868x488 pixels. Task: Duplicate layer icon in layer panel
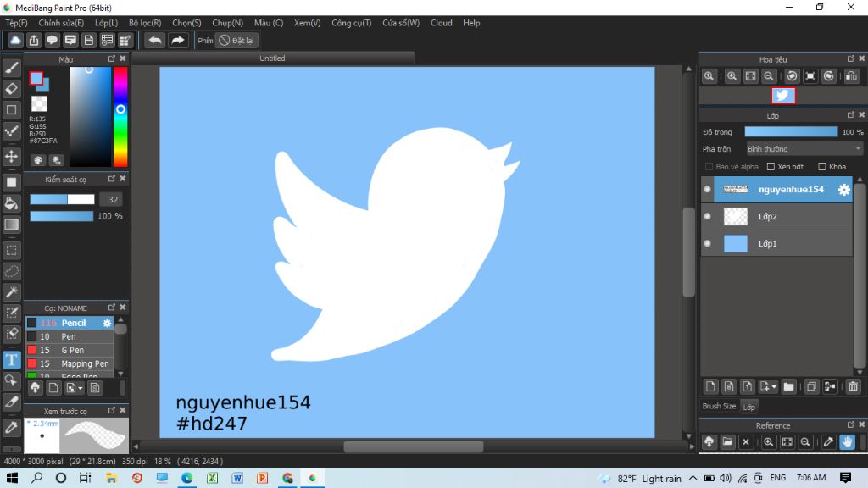(811, 386)
